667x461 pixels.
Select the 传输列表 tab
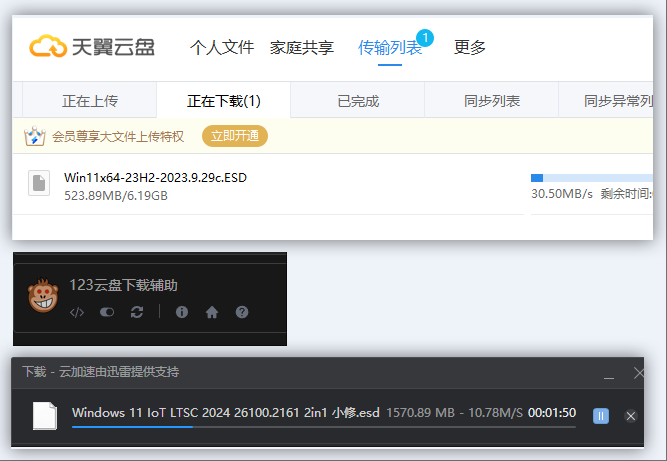[390, 47]
